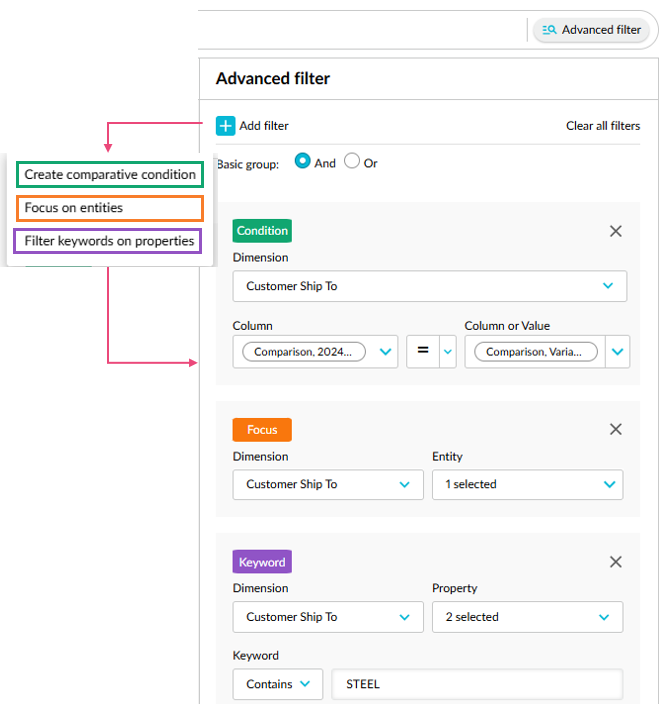Click the STEEL keyword input field

[476, 685]
